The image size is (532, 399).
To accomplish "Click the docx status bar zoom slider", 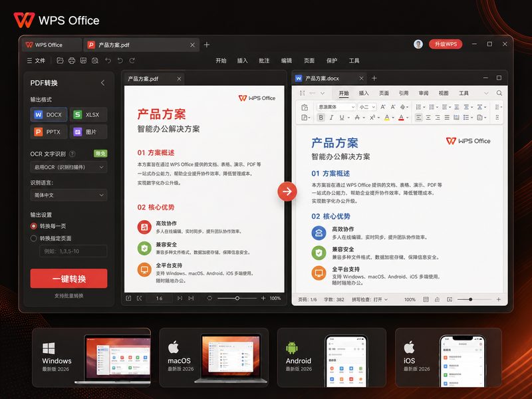I will tap(474, 300).
